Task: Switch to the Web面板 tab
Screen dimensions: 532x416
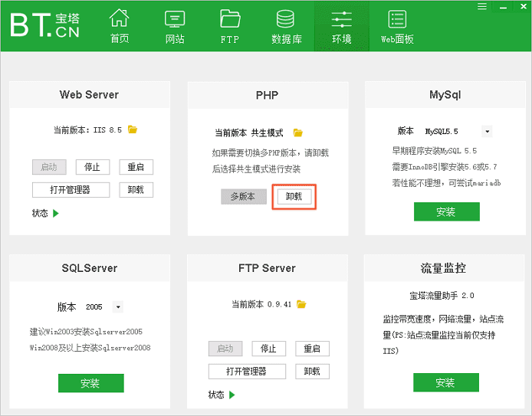Action: [397, 26]
